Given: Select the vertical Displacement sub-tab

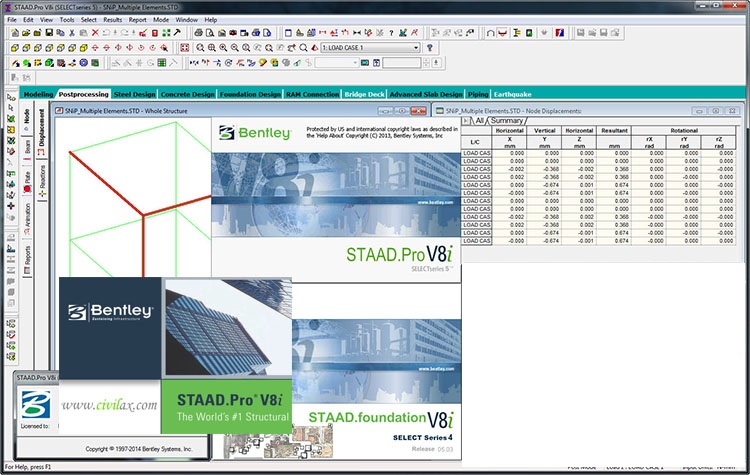Looking at the screenshot, I should [42, 133].
